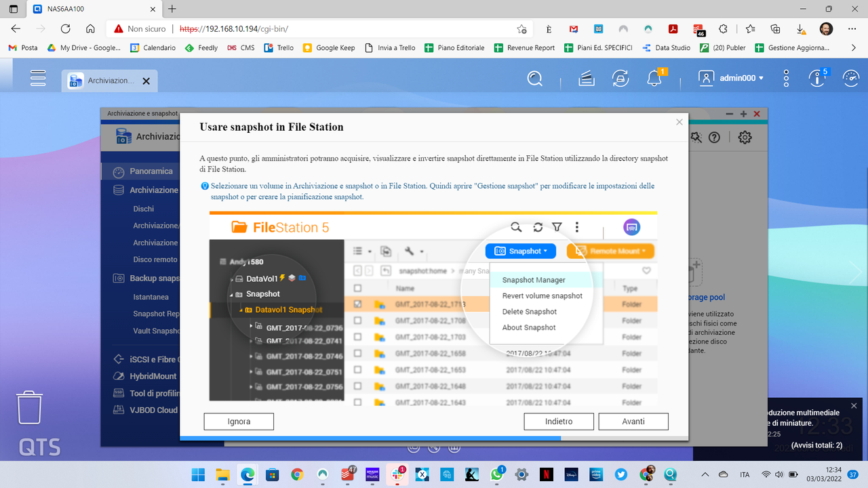Open the Windows Start menu

198,474
